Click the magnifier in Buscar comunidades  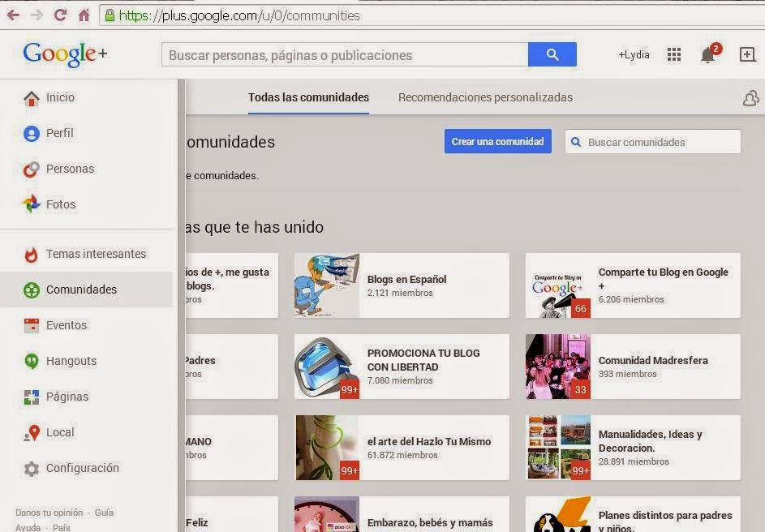[576, 142]
